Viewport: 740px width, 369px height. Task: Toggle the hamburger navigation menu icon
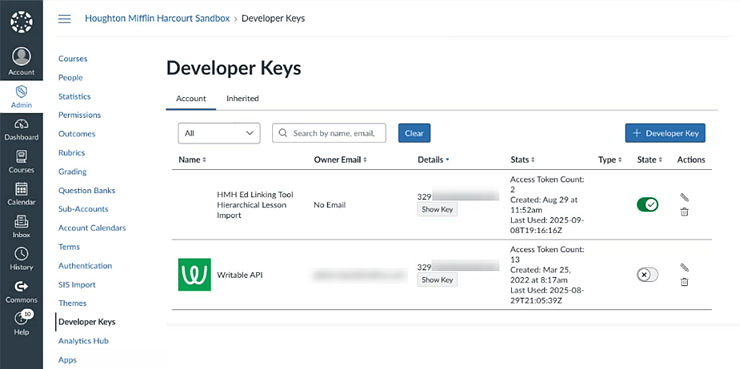click(64, 19)
